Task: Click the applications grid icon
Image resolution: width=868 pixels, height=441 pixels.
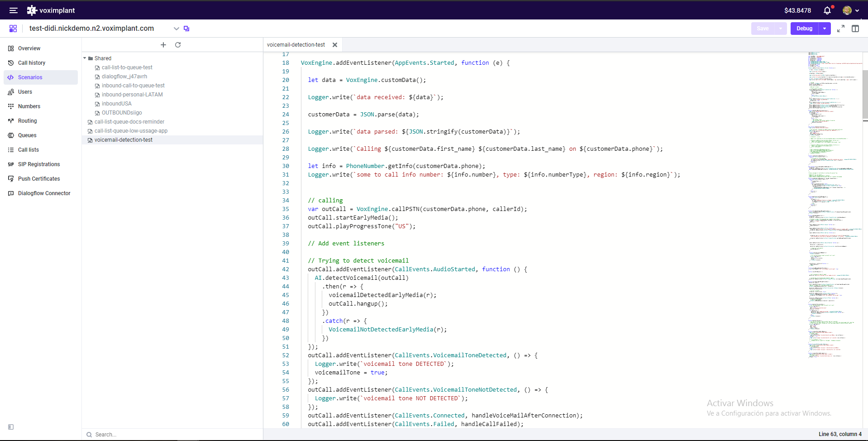Action: 13,29
